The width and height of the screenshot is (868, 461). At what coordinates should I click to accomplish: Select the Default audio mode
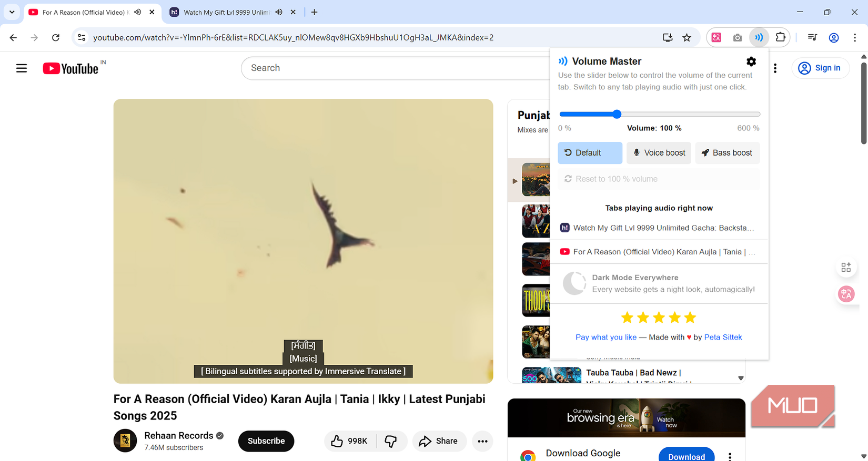click(590, 153)
